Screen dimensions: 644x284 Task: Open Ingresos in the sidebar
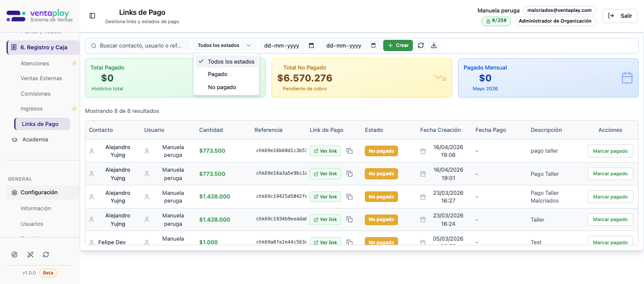click(x=31, y=109)
